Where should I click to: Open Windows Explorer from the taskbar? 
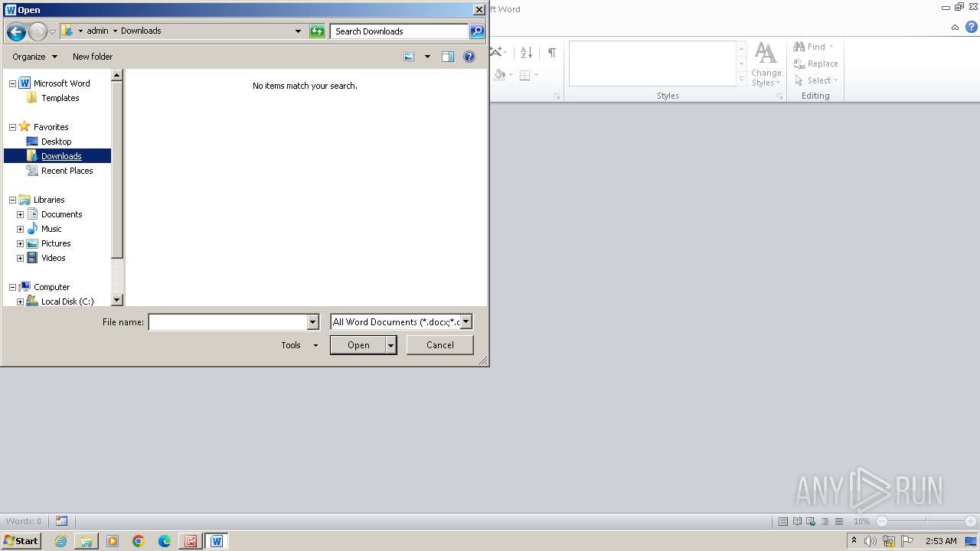[87, 541]
